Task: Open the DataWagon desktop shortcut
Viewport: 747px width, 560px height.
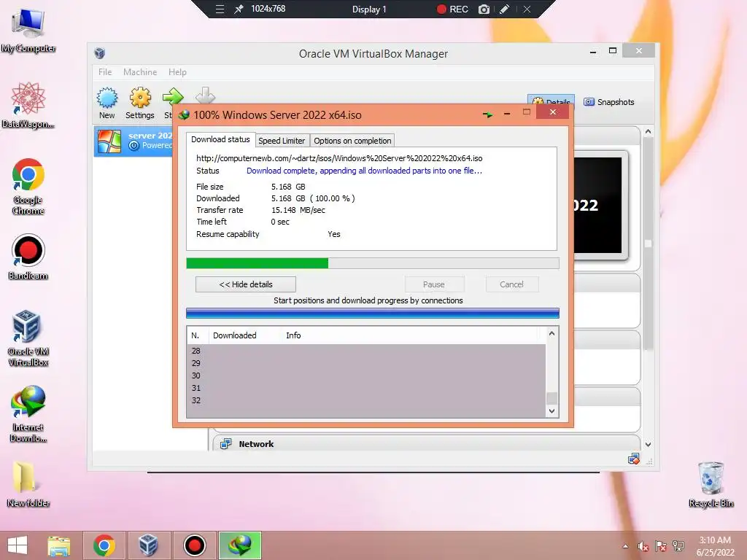Action: 28,105
